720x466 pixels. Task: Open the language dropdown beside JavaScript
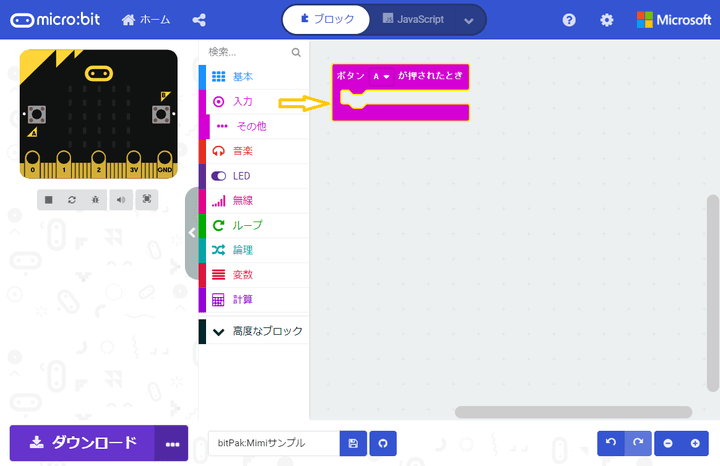click(x=468, y=21)
